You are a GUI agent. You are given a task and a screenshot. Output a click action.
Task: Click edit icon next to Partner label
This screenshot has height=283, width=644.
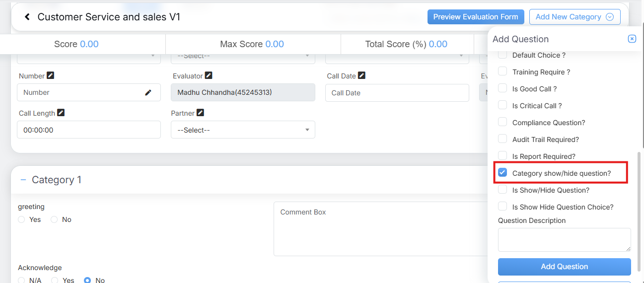[x=200, y=113]
